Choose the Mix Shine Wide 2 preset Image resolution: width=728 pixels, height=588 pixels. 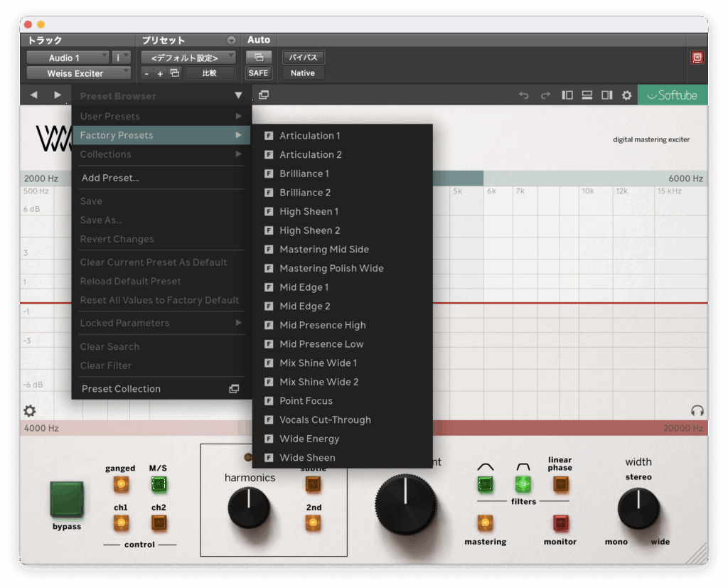[343, 382]
